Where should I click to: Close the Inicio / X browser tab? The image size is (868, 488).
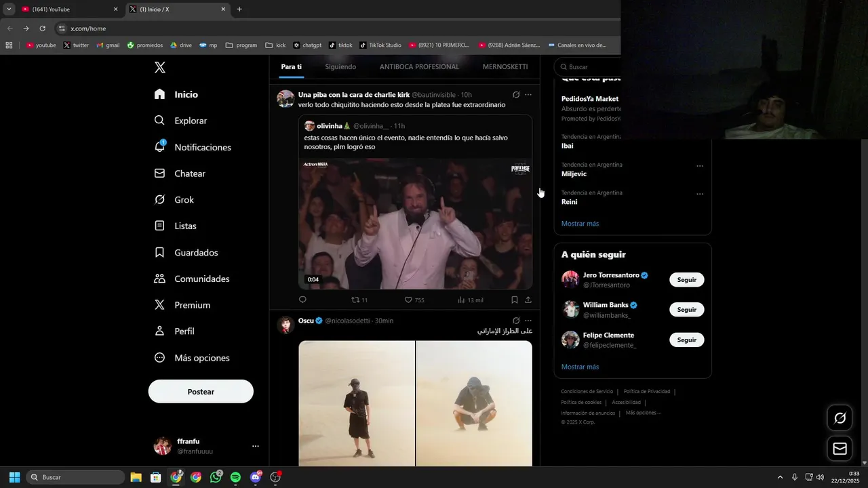pos(223,9)
